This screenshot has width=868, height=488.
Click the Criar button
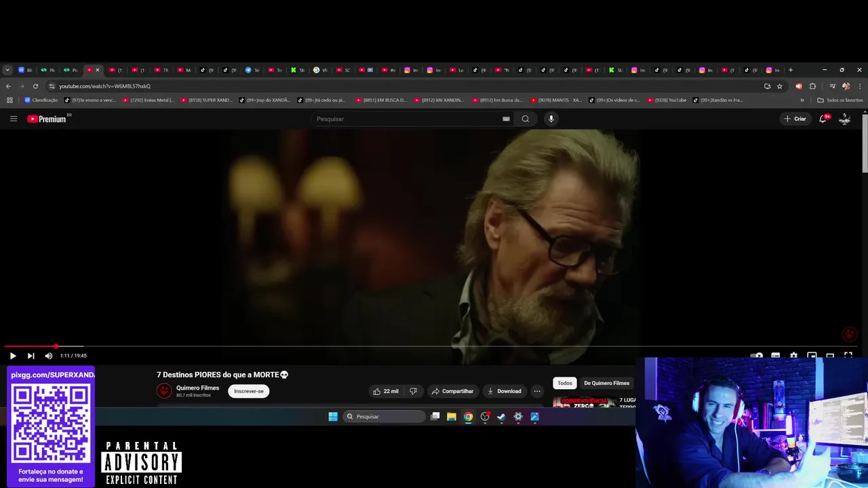(x=795, y=119)
